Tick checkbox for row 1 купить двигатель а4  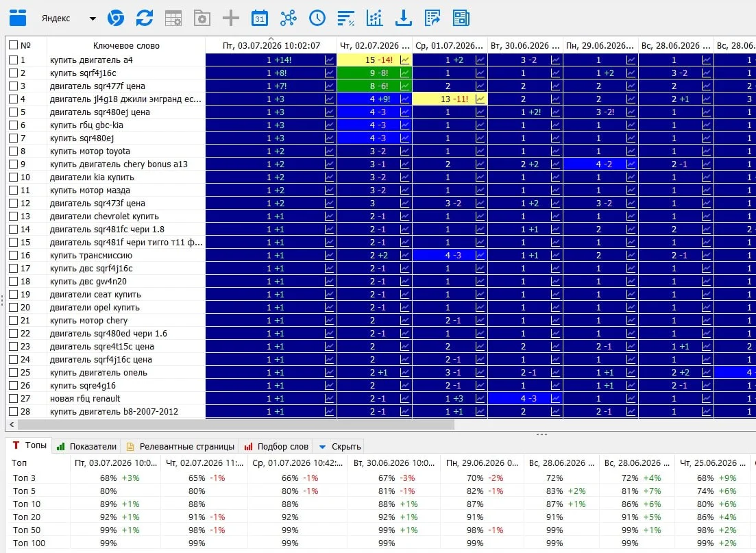coord(14,60)
